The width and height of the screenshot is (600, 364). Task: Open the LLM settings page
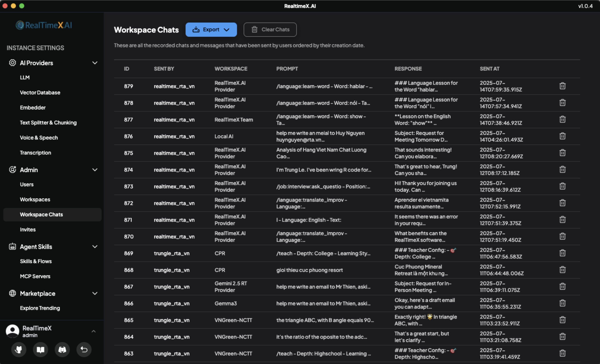click(x=25, y=77)
